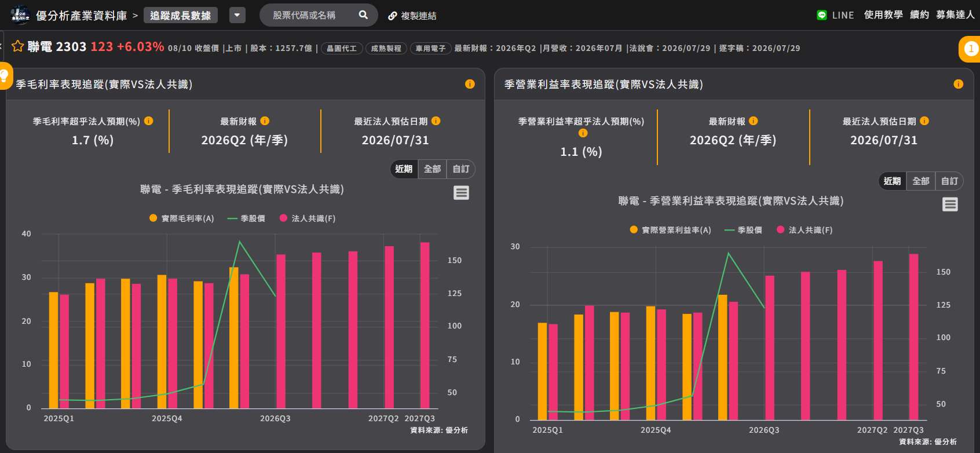The image size is (980, 453).
Task: Expand the dropdown arrow beside 追蹤成長數據
Action: tap(237, 15)
